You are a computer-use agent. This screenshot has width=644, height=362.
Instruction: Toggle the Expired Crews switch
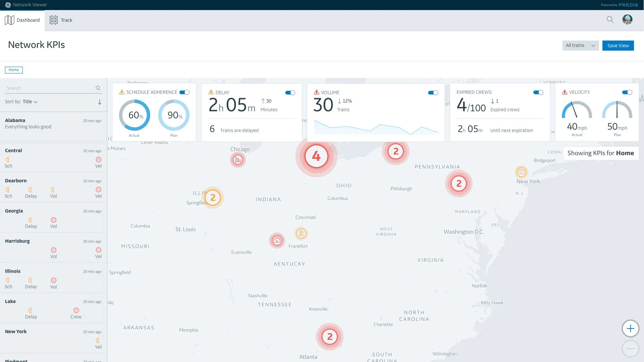coord(538,92)
